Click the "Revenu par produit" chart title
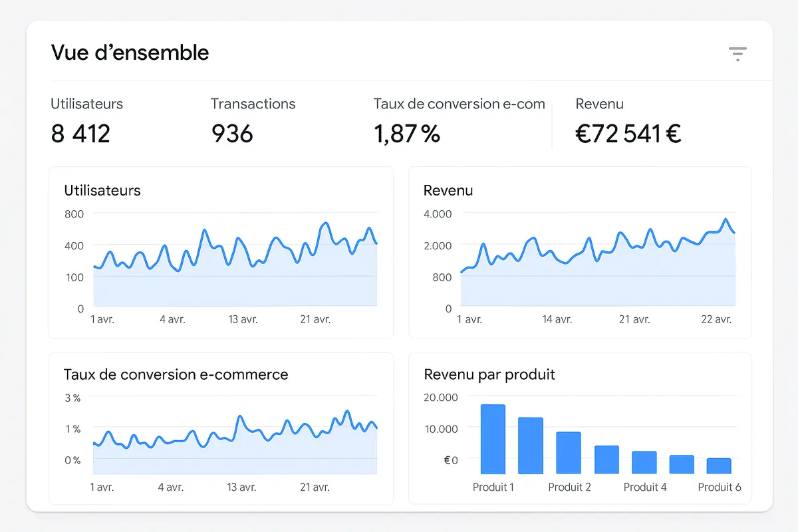Screen dimensions: 798x532 (489, 374)
